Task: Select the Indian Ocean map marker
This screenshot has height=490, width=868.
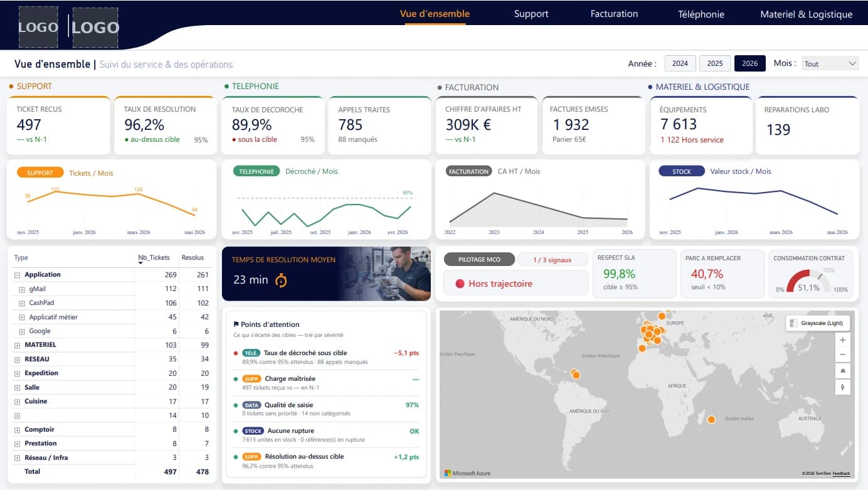Action: coord(711,419)
